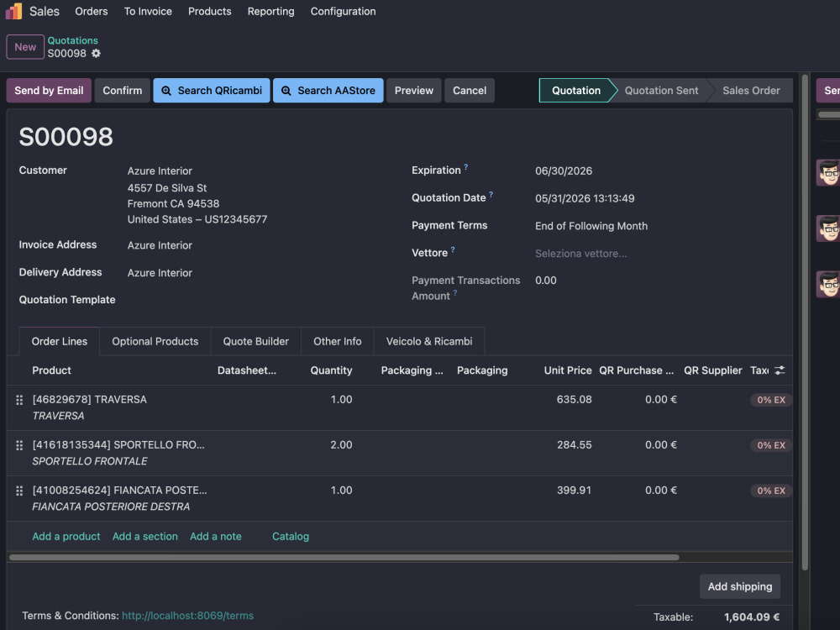This screenshot has height=630, width=840.
Task: Click the Quotation Date help question mark
Action: click(x=491, y=195)
